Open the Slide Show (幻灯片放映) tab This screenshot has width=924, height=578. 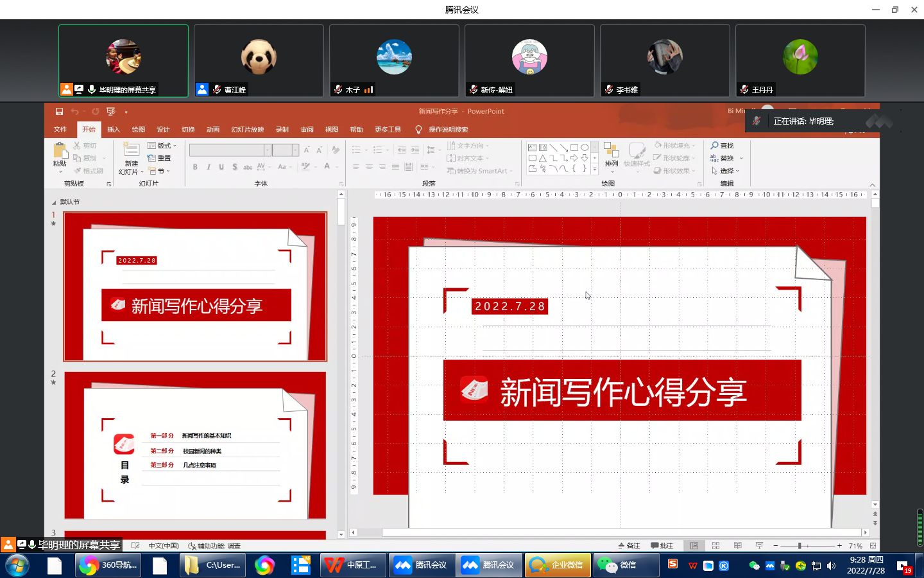click(248, 129)
